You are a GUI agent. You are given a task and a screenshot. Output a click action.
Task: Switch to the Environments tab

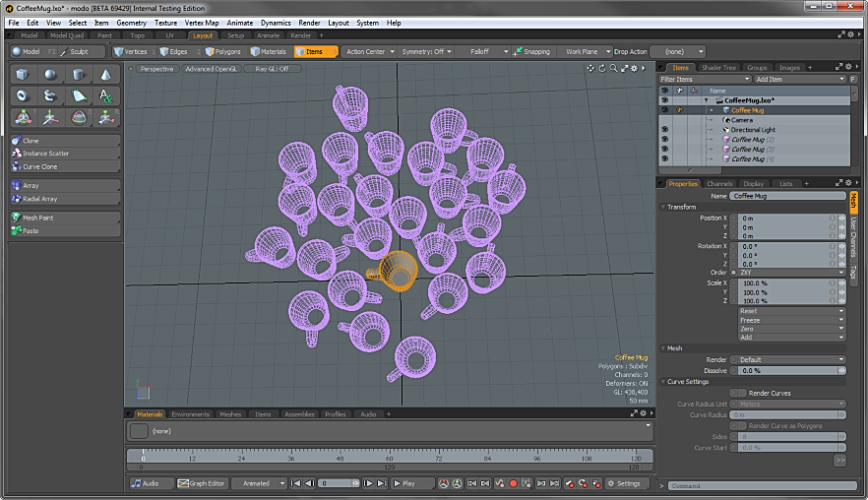click(191, 414)
